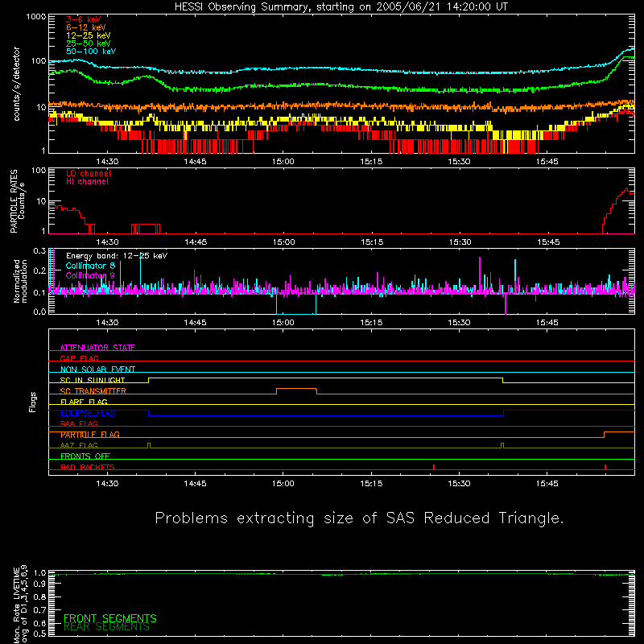644x644 pixels.
Task: Click the 'SC_TRANSMITTER' flag label
Action: (x=93, y=391)
